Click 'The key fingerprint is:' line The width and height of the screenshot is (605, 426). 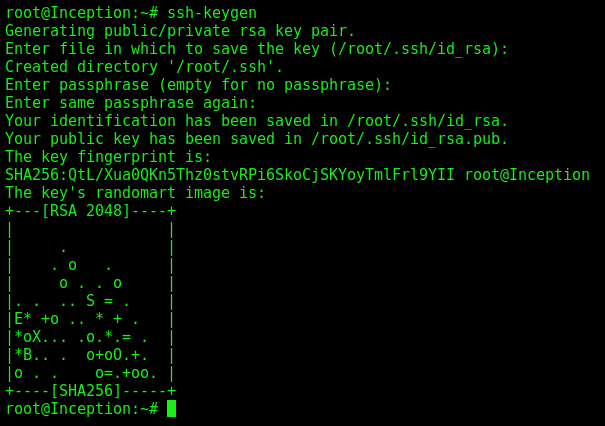pos(108,157)
